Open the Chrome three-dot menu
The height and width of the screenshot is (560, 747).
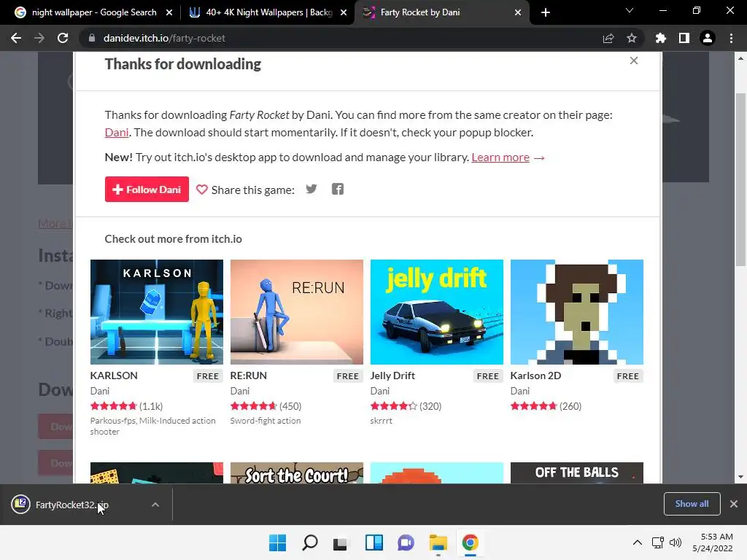point(731,38)
